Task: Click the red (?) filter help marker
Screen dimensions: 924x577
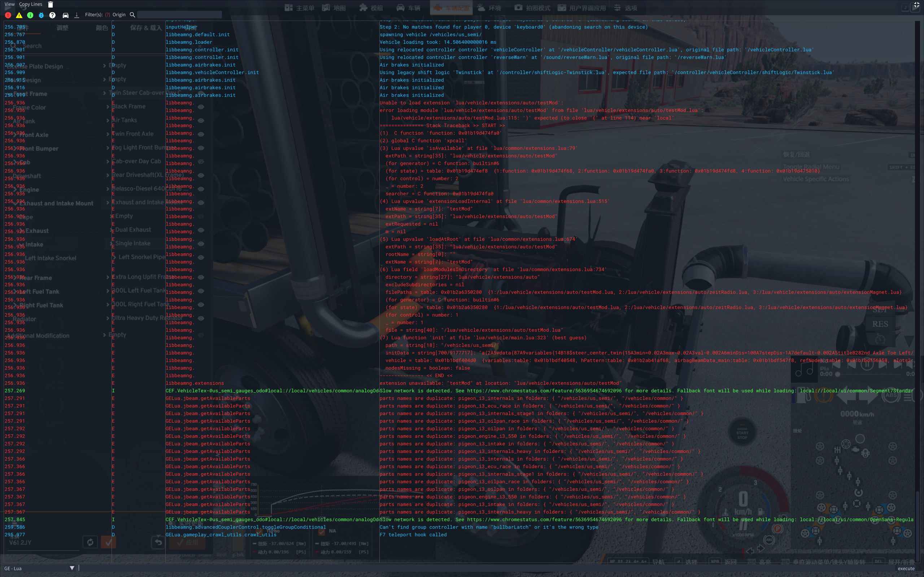Action: coord(108,15)
